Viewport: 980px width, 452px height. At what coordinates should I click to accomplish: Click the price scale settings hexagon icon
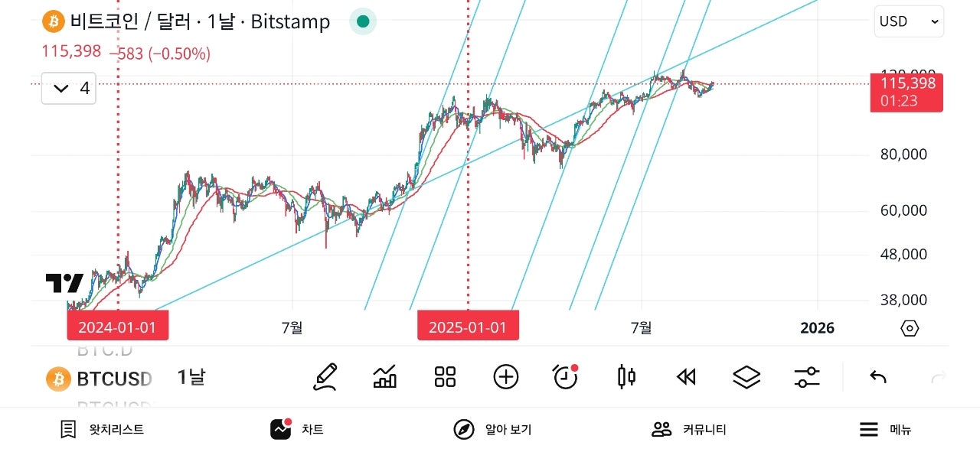coord(910,329)
